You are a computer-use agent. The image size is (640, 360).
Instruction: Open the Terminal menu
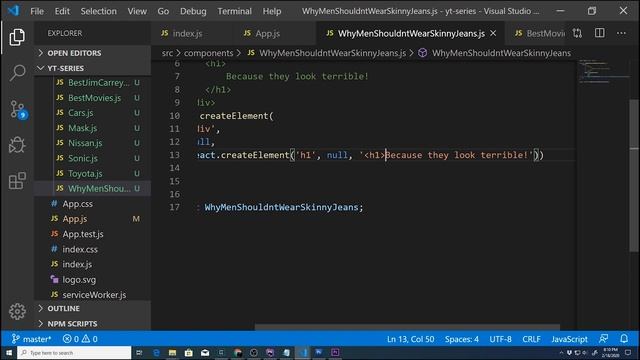234,11
